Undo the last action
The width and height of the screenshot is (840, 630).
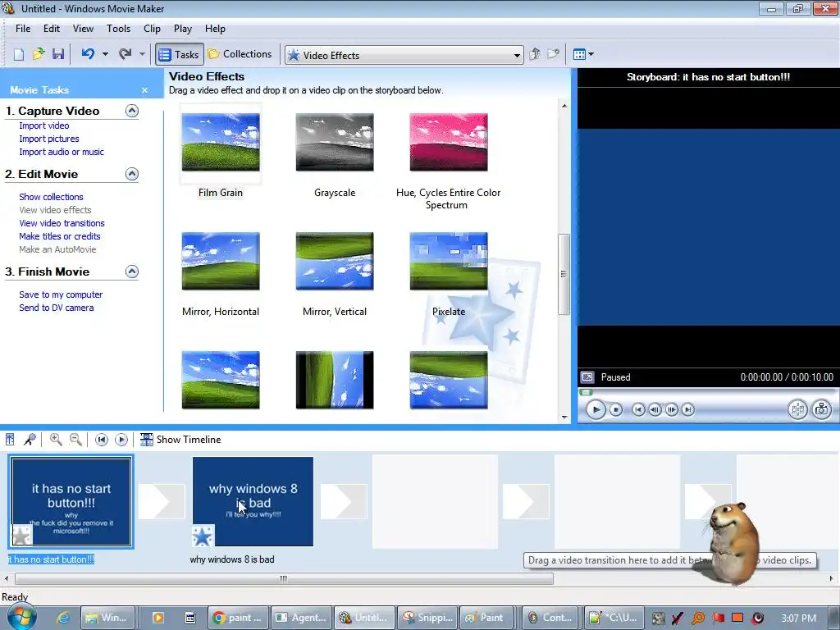tap(88, 54)
